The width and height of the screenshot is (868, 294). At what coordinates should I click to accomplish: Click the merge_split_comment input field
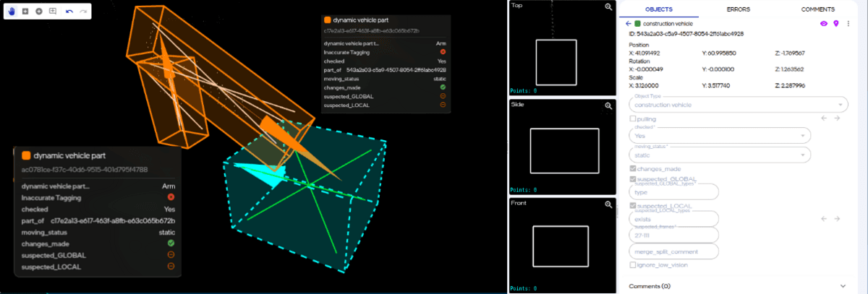coord(673,251)
